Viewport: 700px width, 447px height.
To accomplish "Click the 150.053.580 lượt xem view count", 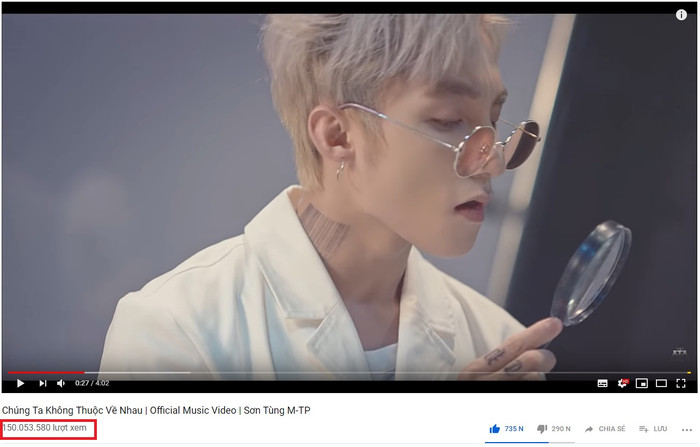I will (x=44, y=428).
